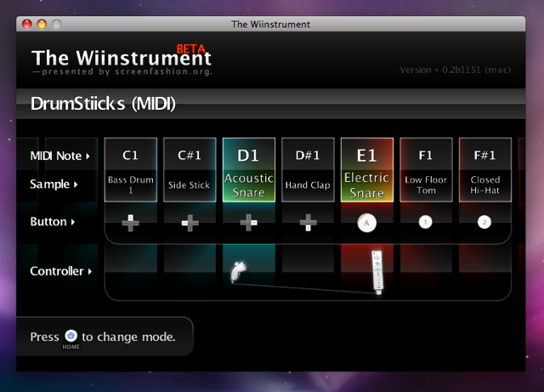The height and width of the screenshot is (392, 544).
Task: Click the Sample row label
Action: (54, 184)
